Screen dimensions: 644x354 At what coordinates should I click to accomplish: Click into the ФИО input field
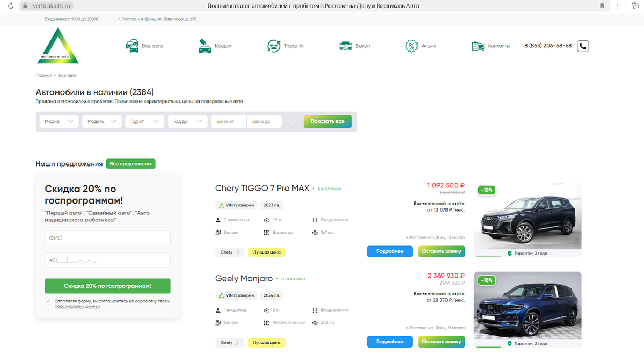[107, 238]
